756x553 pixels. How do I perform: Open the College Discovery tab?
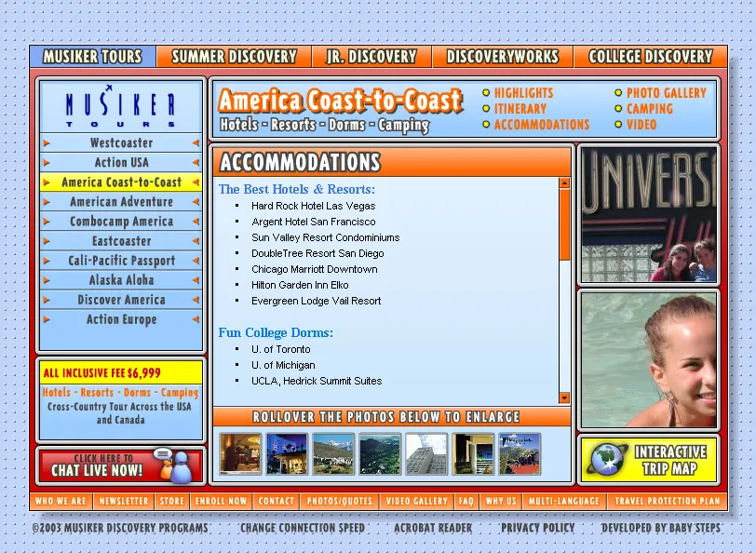(x=651, y=57)
